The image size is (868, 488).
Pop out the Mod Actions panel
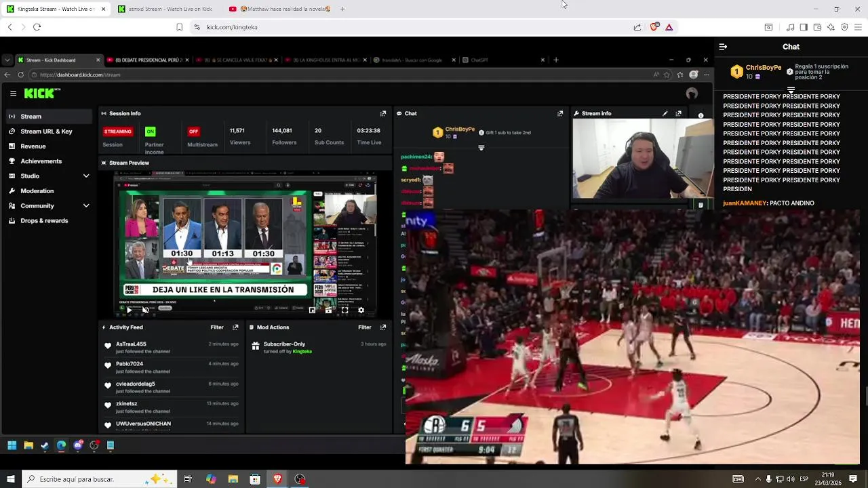click(383, 327)
